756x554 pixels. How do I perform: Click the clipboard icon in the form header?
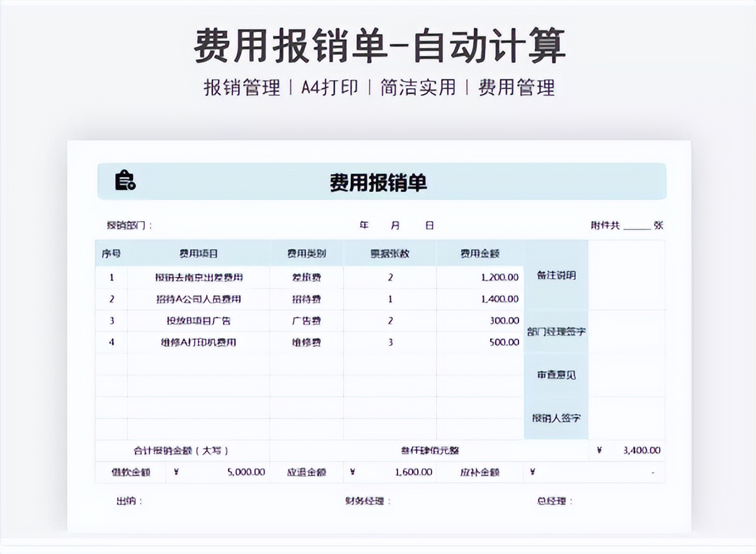pos(125,181)
